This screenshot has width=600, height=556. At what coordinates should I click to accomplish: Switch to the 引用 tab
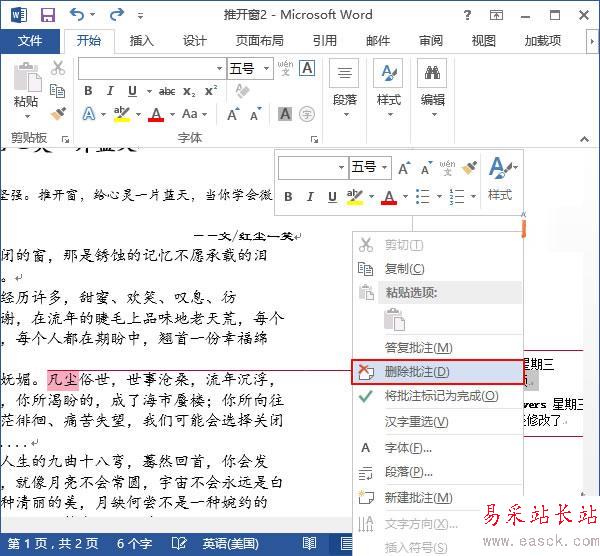tap(324, 41)
